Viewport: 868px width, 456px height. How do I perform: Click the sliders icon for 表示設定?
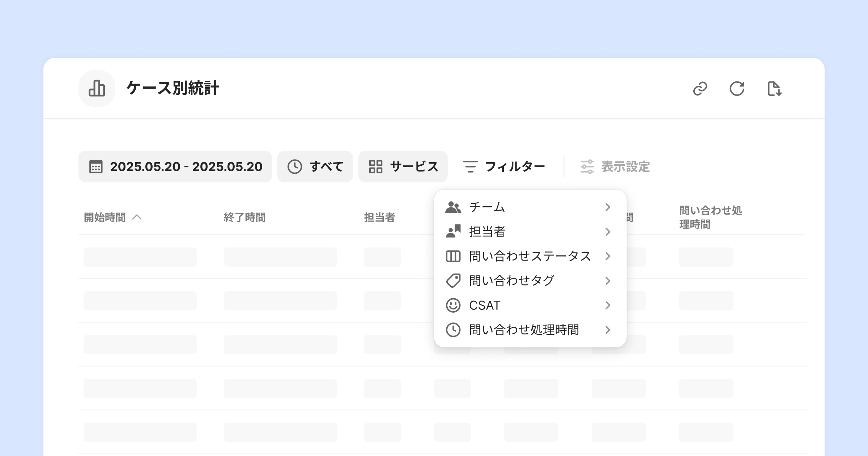pos(587,167)
